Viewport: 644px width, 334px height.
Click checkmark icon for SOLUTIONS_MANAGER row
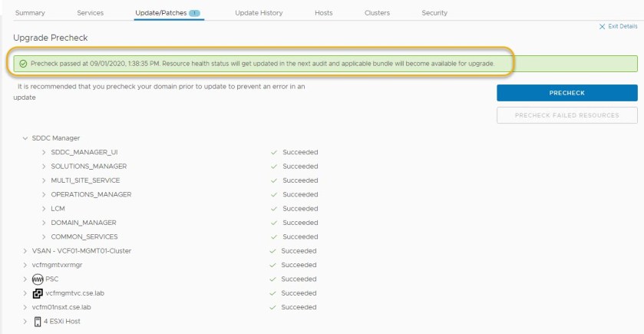pyautogui.click(x=274, y=167)
